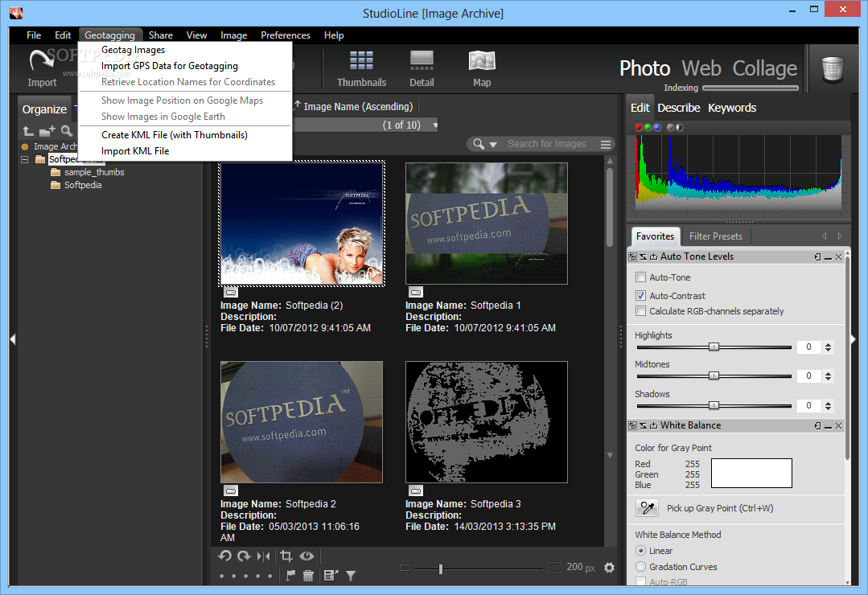Select the Crop tool
The width and height of the screenshot is (868, 595).
coord(286,556)
